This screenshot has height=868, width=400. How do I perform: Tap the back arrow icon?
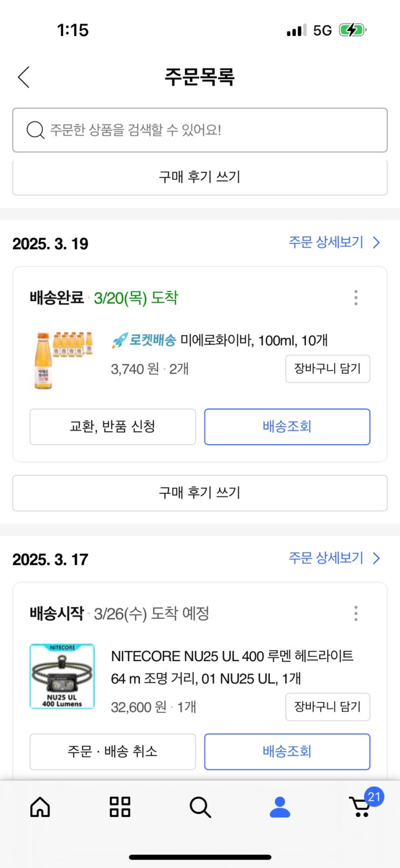24,77
